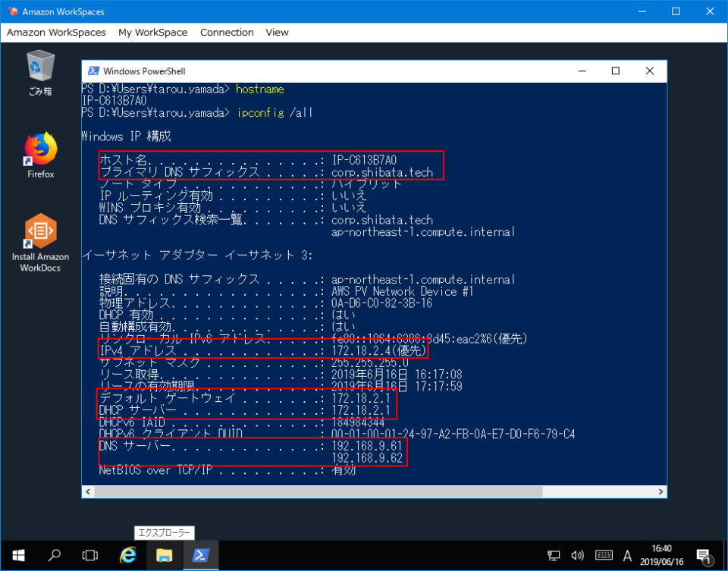Maximize the Windows PowerShell window
The image size is (728, 571).
click(616, 71)
